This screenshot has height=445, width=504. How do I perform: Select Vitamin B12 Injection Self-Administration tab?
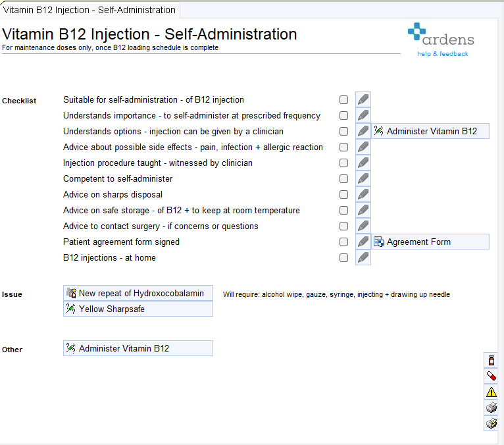[x=89, y=11]
